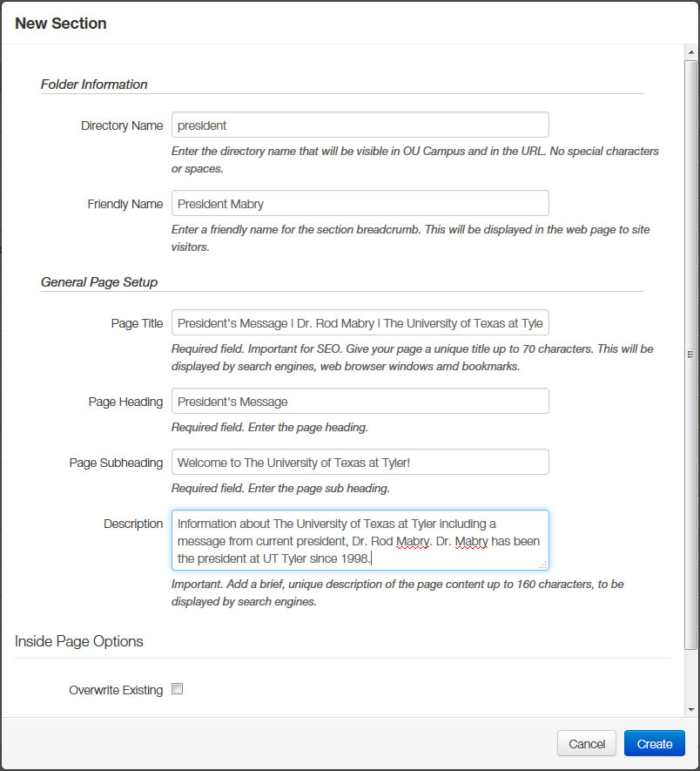This screenshot has width=700, height=771.
Task: Click the Friendly Name label
Action: point(125,204)
